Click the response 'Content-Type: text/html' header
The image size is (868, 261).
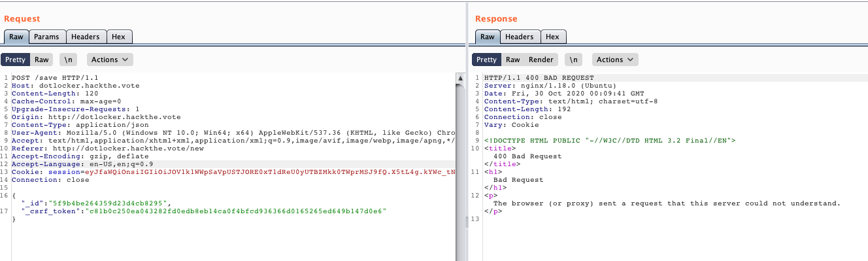pos(571,101)
